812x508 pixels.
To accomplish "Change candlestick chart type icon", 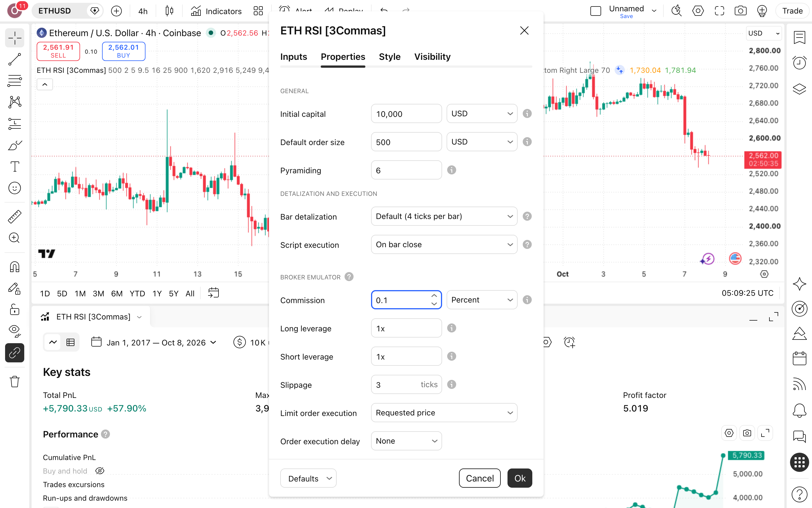I will pyautogui.click(x=169, y=11).
